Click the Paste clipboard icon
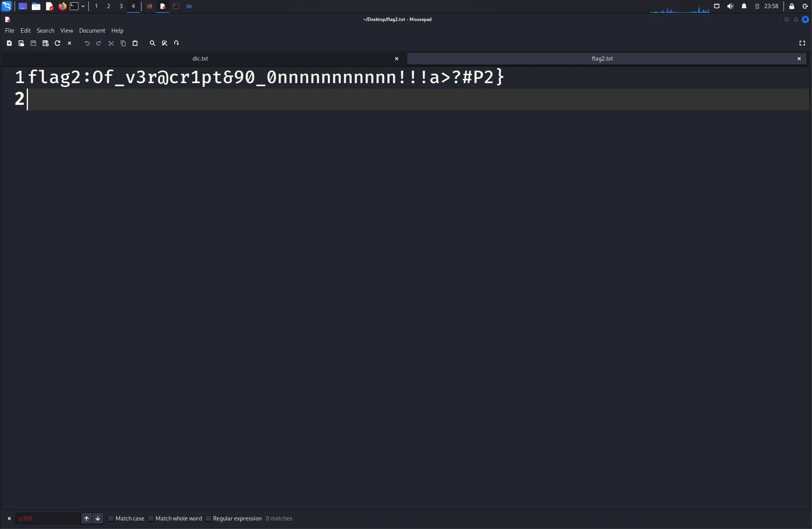The image size is (812, 529). (135, 43)
